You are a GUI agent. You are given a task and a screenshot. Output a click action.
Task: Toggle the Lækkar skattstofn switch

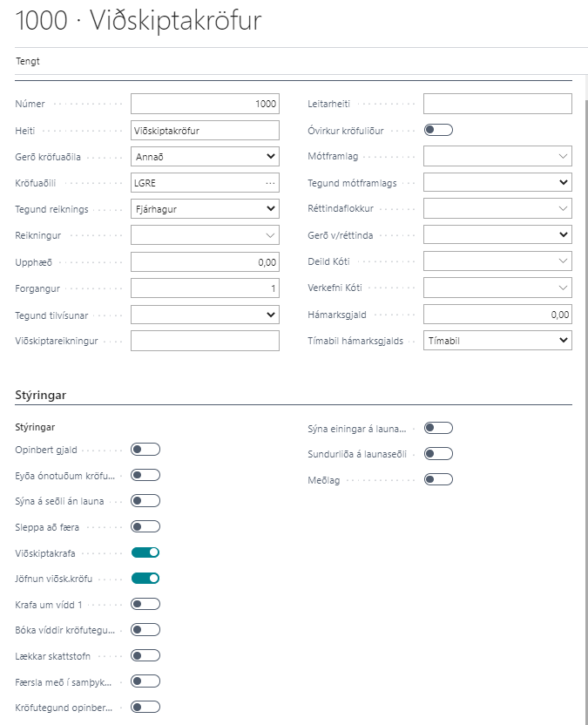(145, 655)
